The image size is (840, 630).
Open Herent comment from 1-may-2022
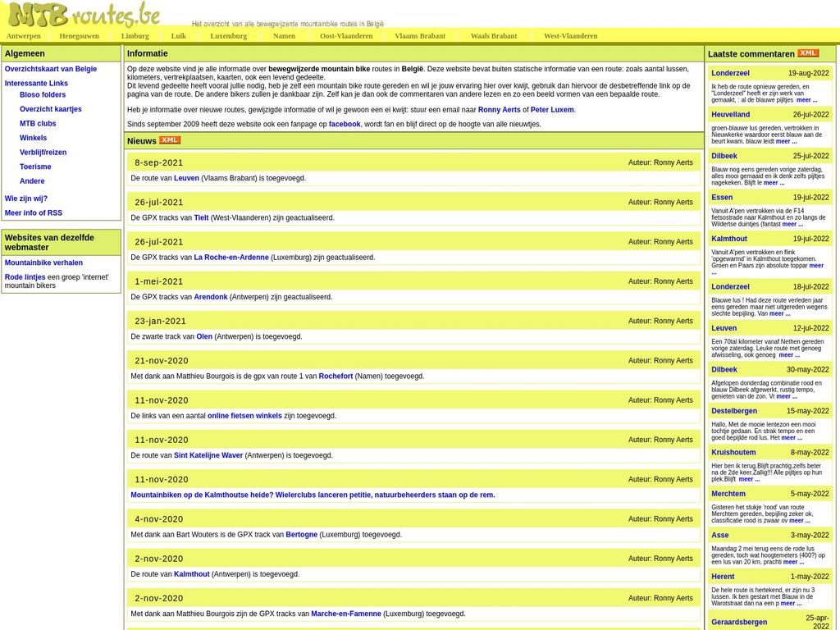723,577
